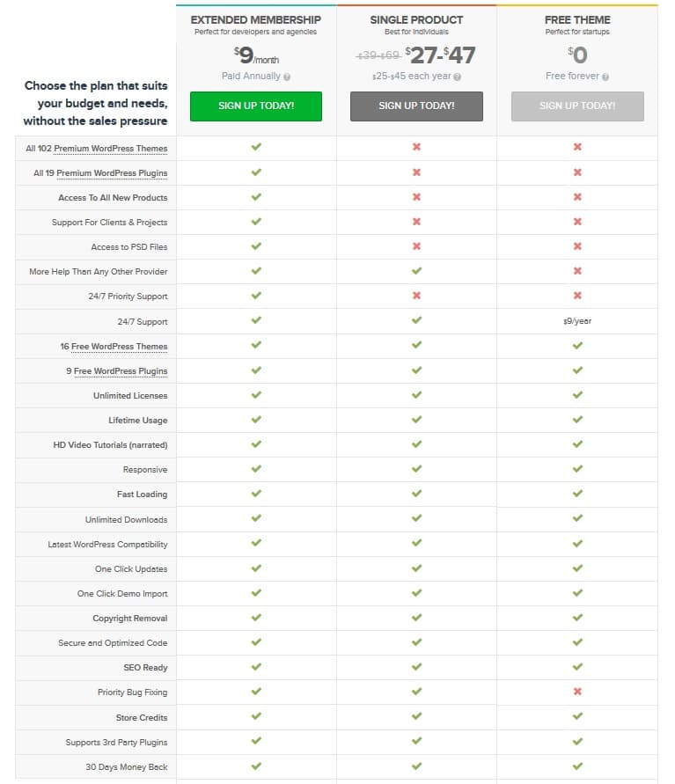Click Single Product checkmark for More Help Than Any Other Provider
Image resolution: width=675 pixels, height=784 pixels.
[x=416, y=270]
